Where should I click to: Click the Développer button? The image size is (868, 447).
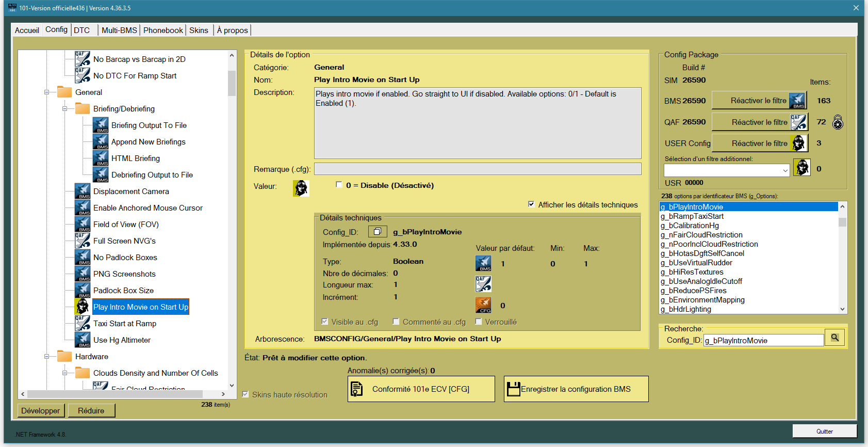coord(41,410)
